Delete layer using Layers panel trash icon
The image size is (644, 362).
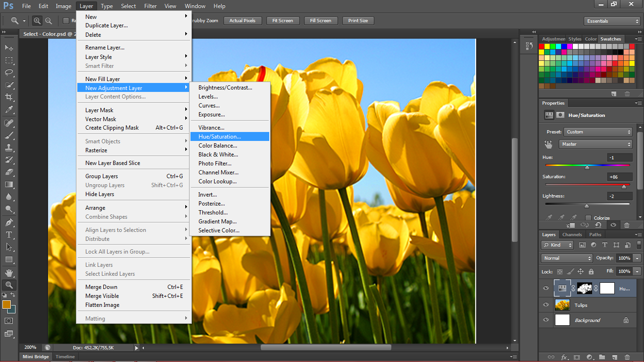pyautogui.click(x=627, y=357)
